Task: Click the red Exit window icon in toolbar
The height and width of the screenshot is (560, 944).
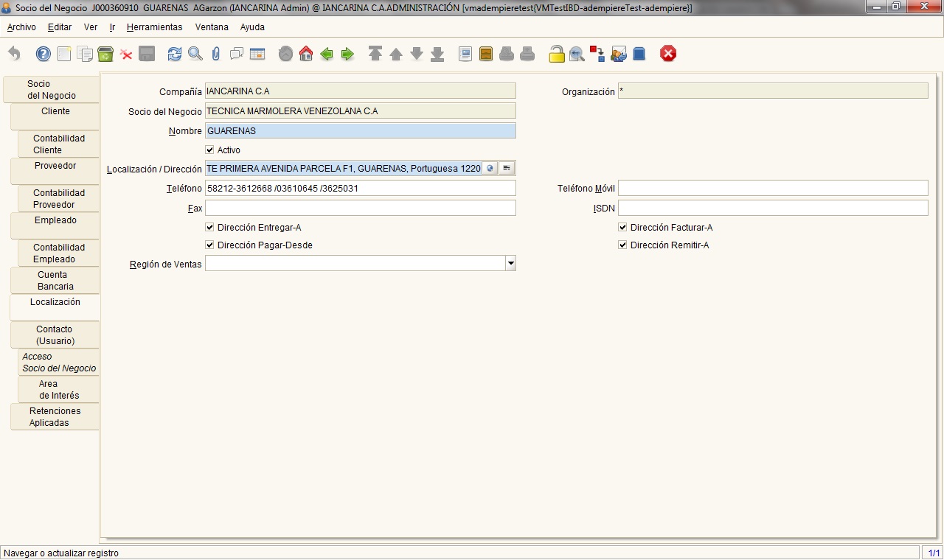Action: pyautogui.click(x=668, y=54)
